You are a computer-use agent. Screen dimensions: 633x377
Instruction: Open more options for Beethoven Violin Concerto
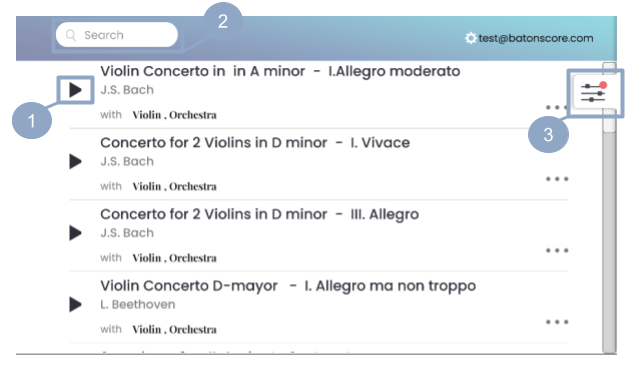pyautogui.click(x=557, y=322)
